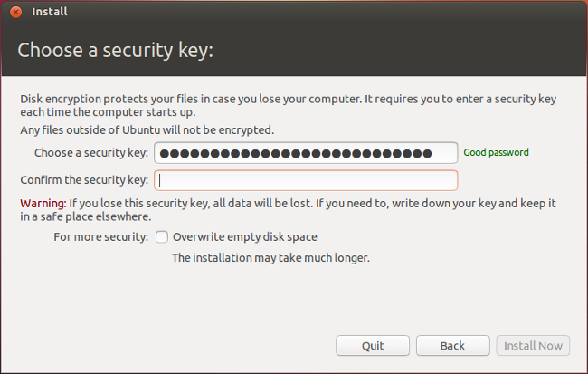Click the small "Choose a security key:" field label
The height and width of the screenshot is (374, 588).
[x=90, y=152]
